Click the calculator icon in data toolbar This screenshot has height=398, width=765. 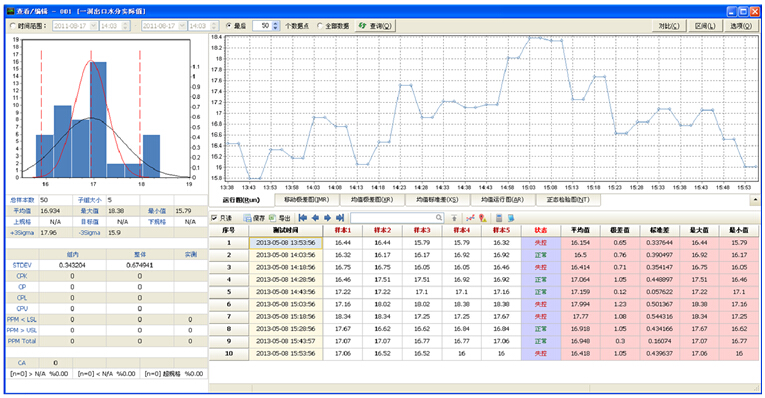click(499, 218)
